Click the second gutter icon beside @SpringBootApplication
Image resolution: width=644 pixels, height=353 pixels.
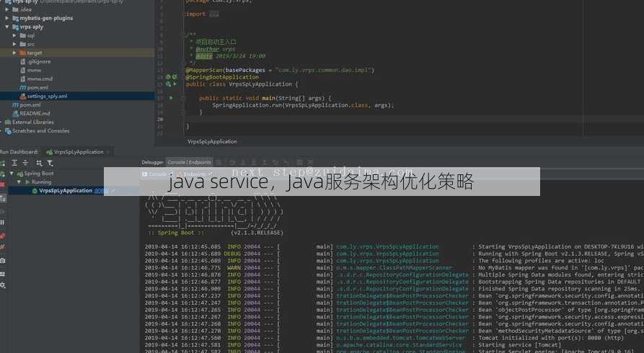175,77
